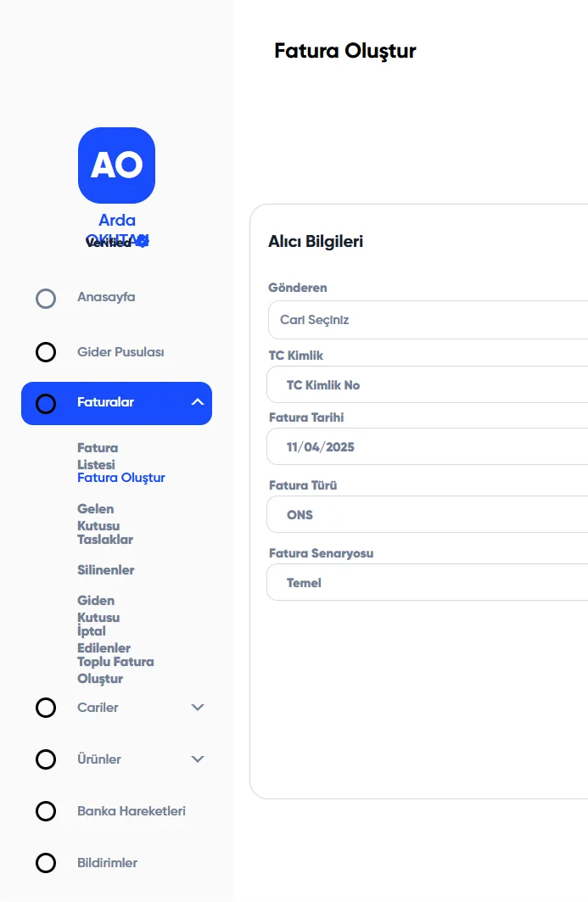The width and height of the screenshot is (588, 902).
Task: Open Fatura Listesi submenu item
Action: click(97, 456)
